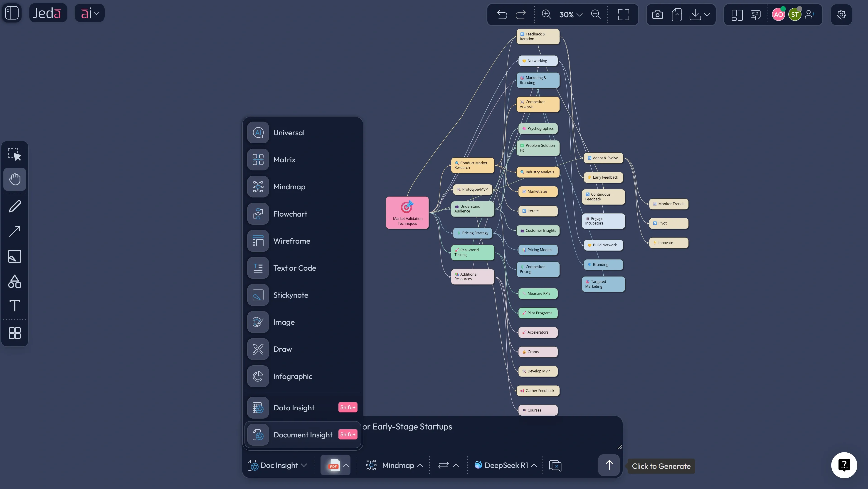
Task: Activate the Arrow/connector tool
Action: coord(15,231)
